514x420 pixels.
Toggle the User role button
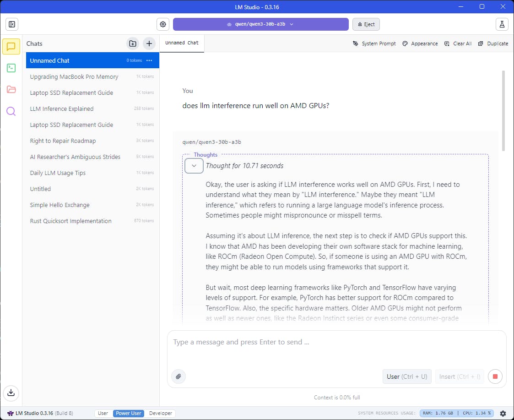pos(407,376)
